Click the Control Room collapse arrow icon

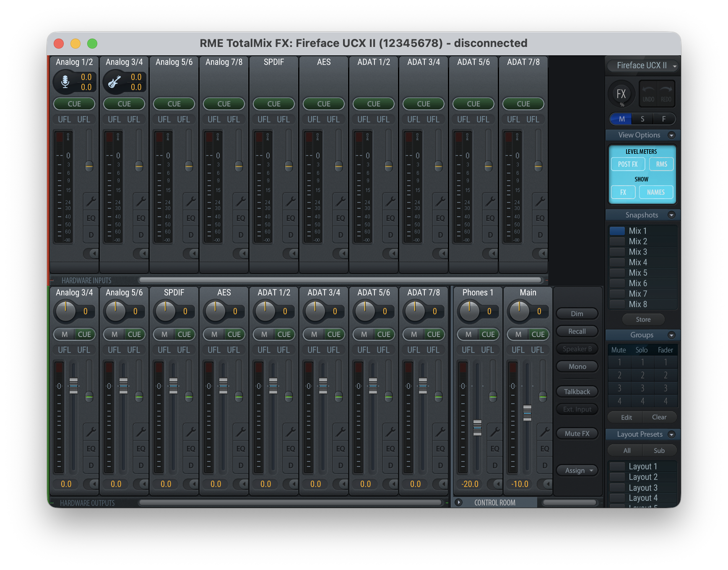click(459, 502)
